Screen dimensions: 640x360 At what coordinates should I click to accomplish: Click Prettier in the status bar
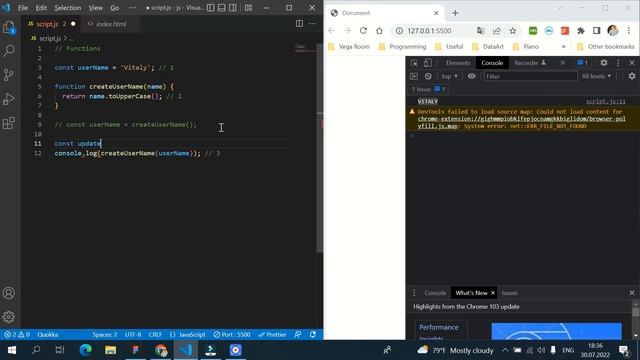pyautogui.click(x=272, y=335)
